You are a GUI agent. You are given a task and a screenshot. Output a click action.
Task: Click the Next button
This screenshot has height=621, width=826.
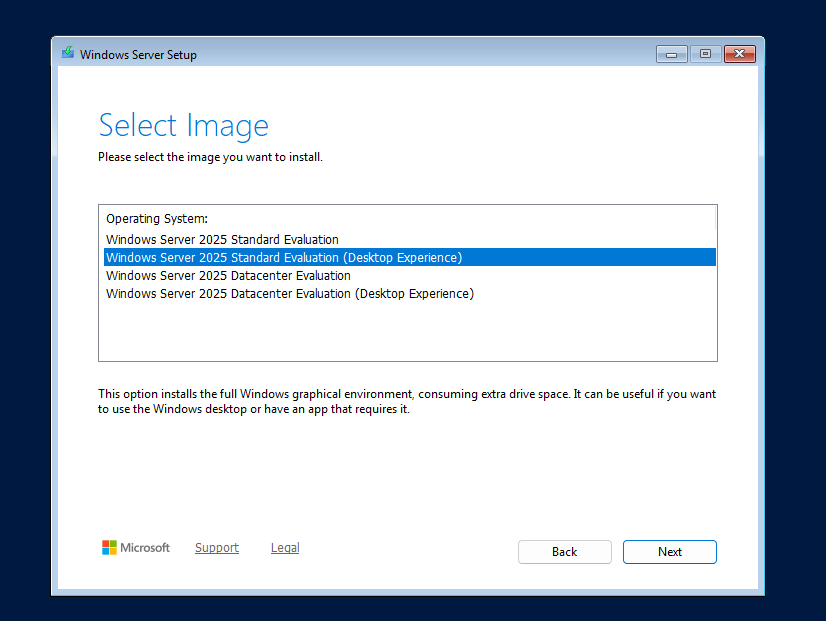pyautogui.click(x=670, y=551)
